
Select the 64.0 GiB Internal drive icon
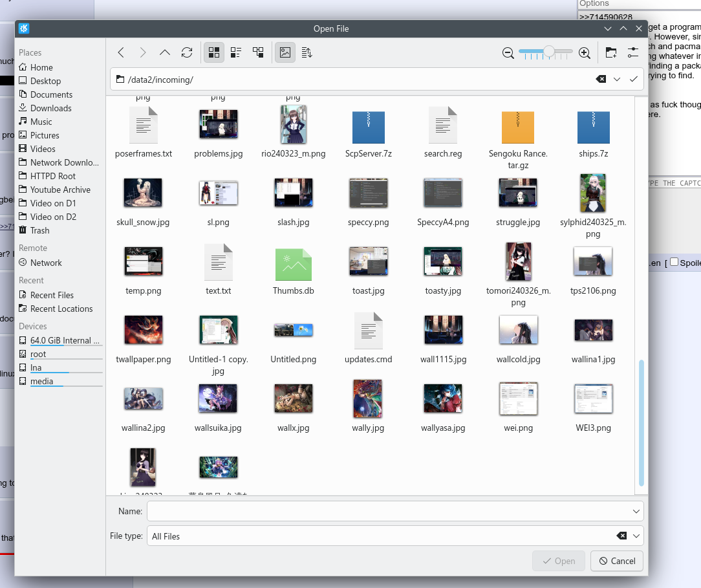[23, 340]
